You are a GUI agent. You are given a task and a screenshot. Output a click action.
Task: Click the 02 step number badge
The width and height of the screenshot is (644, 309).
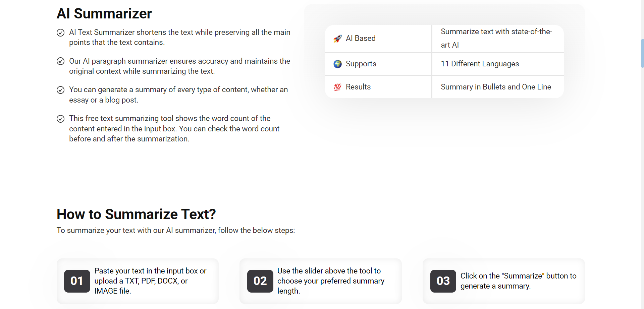click(260, 281)
